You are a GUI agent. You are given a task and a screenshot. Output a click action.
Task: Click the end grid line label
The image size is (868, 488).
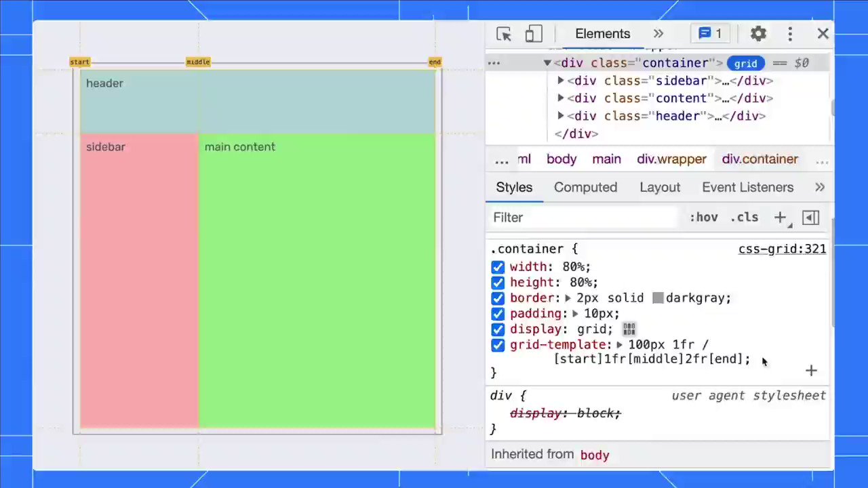tap(435, 62)
